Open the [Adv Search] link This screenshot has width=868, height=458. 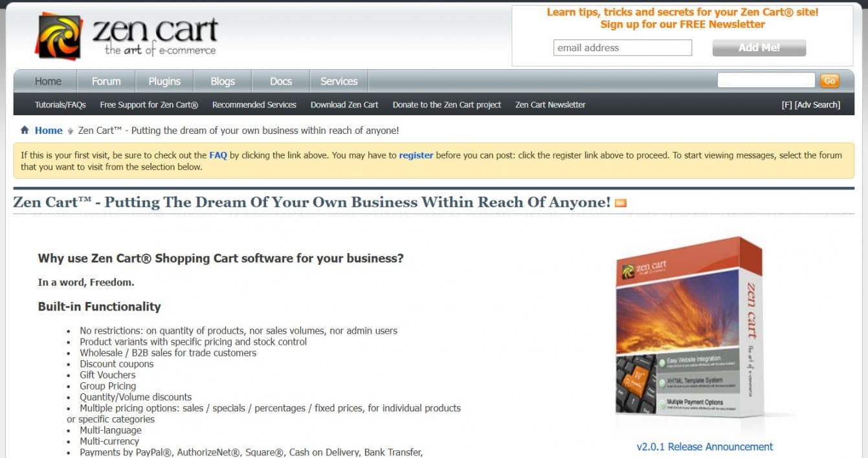click(818, 105)
